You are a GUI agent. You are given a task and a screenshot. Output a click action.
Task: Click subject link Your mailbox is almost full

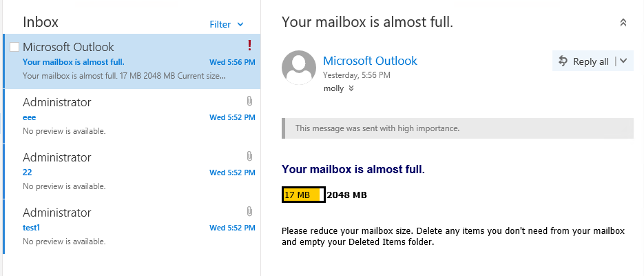(74, 62)
